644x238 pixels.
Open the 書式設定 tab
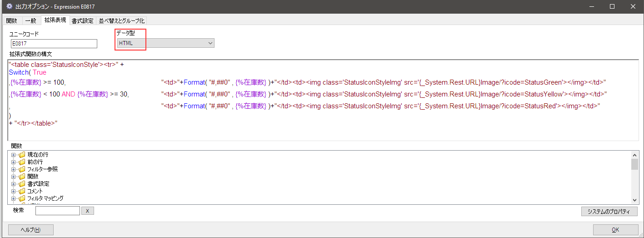point(83,20)
